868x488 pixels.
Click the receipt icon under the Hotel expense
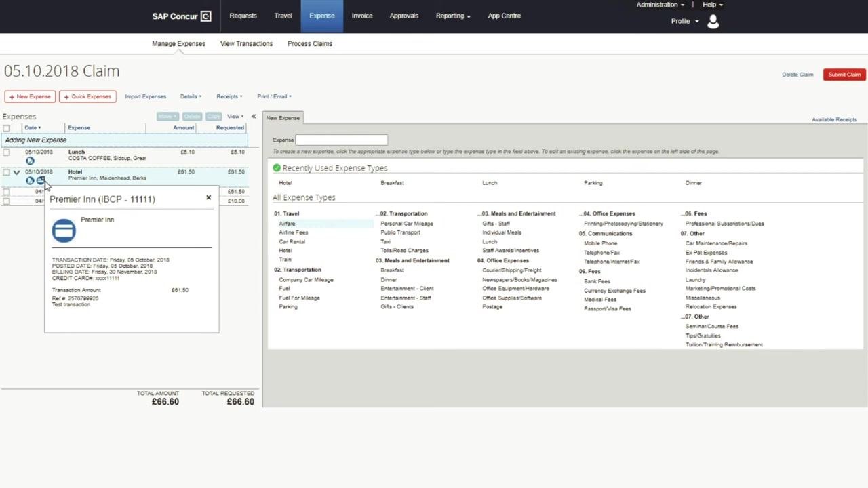coord(30,180)
